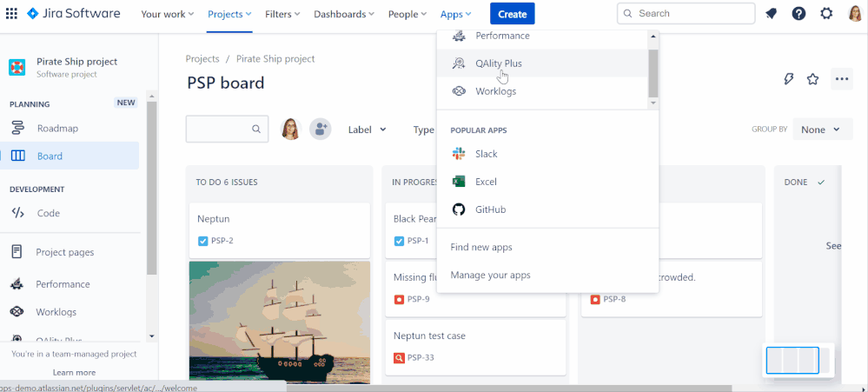Click the Projects breadcrumb link
The height and width of the screenshot is (392, 868).
pos(202,59)
